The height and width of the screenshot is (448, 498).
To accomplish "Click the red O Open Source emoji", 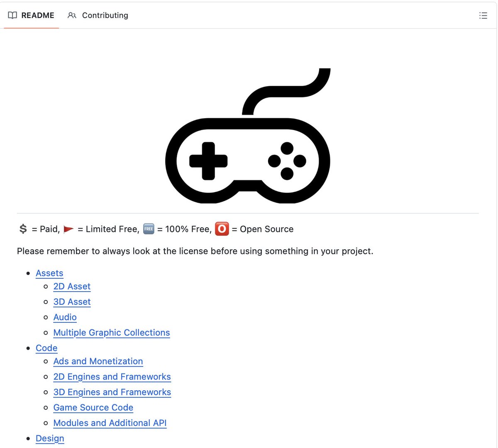I will tap(222, 229).
